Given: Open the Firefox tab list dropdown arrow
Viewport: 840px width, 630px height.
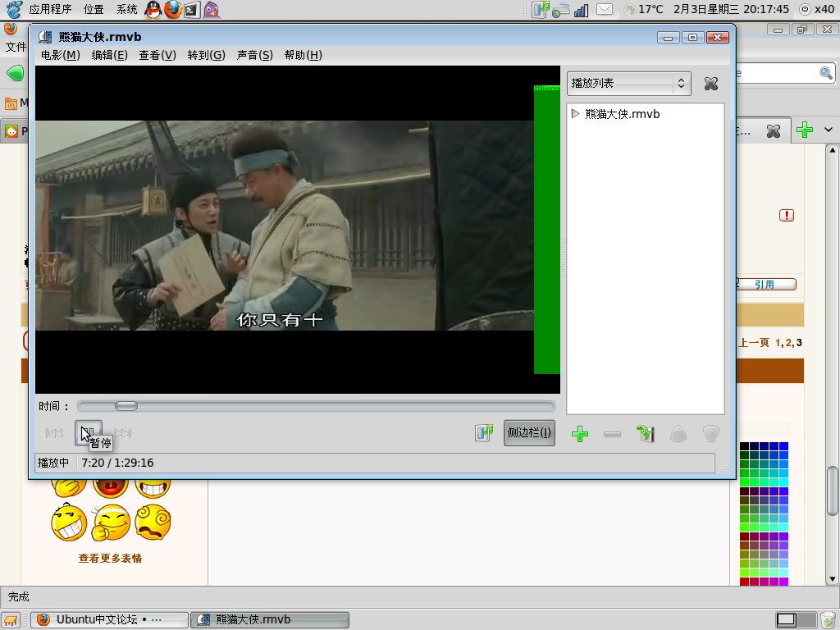Looking at the screenshot, I should (x=829, y=130).
